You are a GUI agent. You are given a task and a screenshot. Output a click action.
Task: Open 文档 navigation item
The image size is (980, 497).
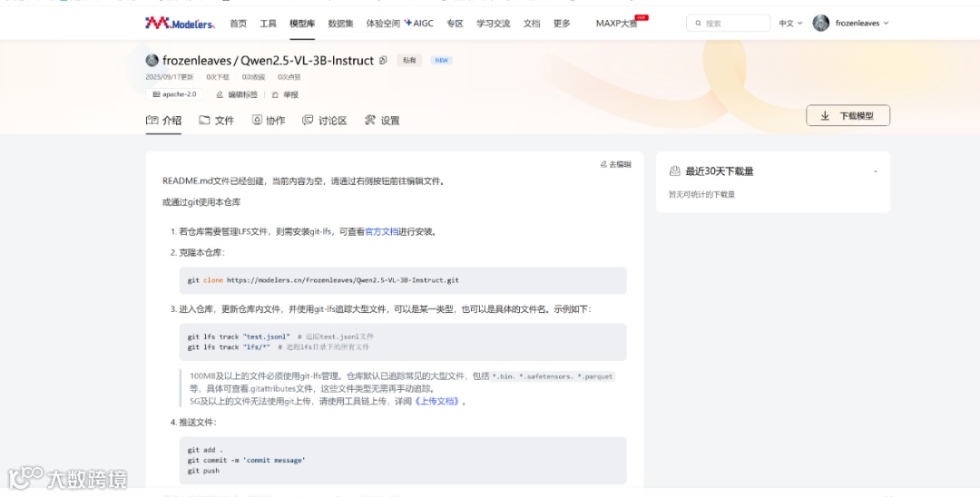[532, 23]
